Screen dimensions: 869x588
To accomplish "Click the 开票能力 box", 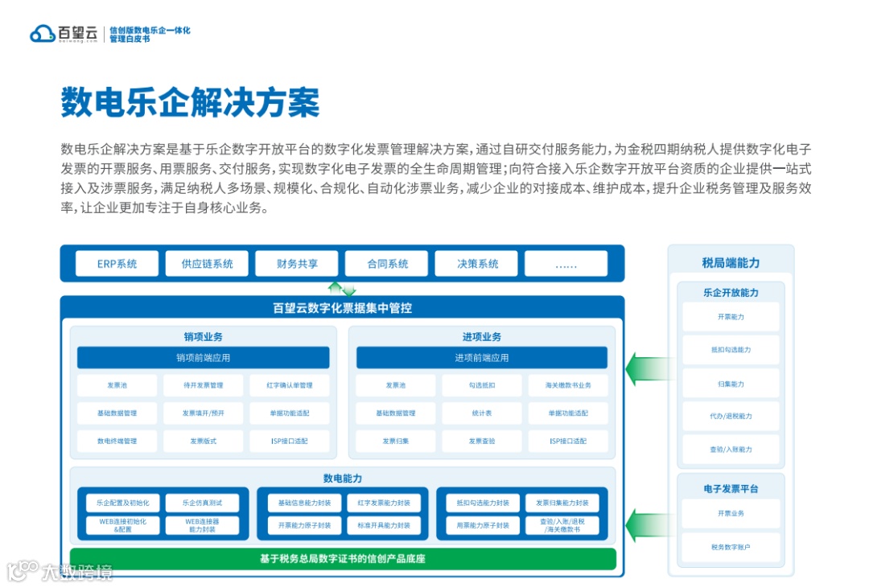I will click(731, 317).
